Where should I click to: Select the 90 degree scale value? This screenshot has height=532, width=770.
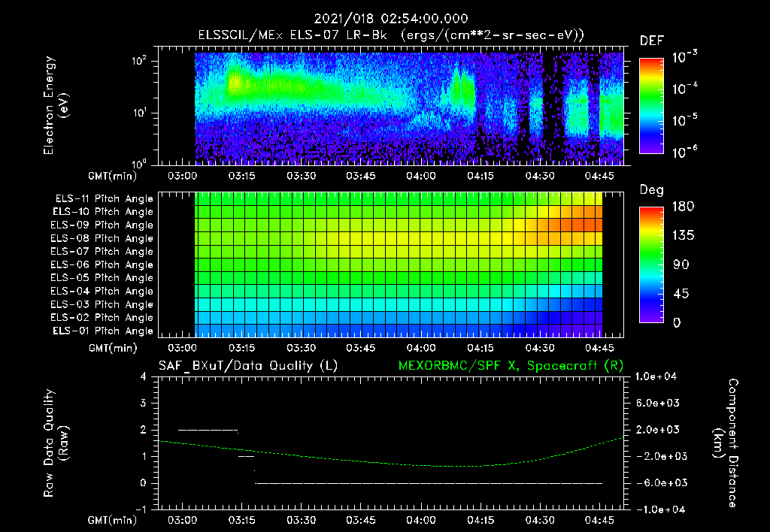pos(681,264)
